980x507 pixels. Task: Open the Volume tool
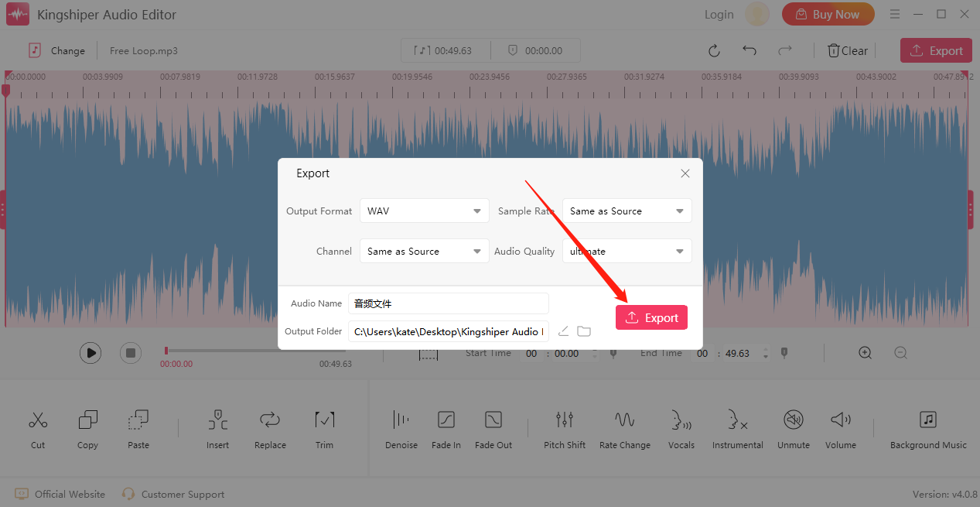pos(841,430)
